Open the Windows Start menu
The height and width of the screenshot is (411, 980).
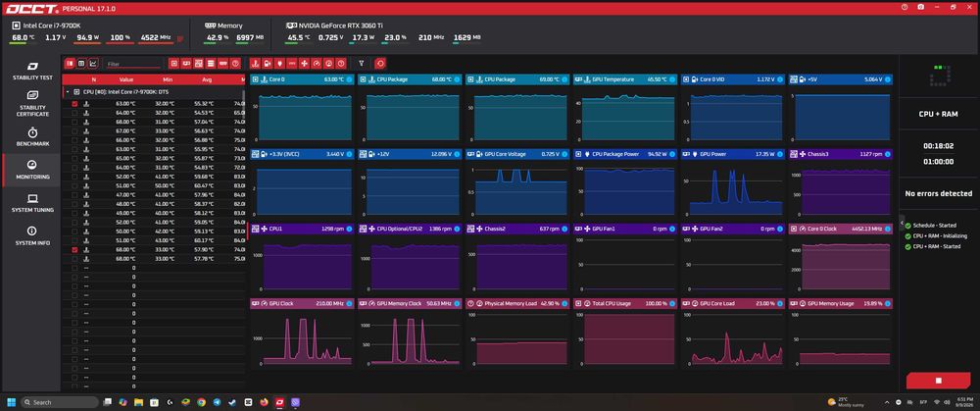[11, 402]
